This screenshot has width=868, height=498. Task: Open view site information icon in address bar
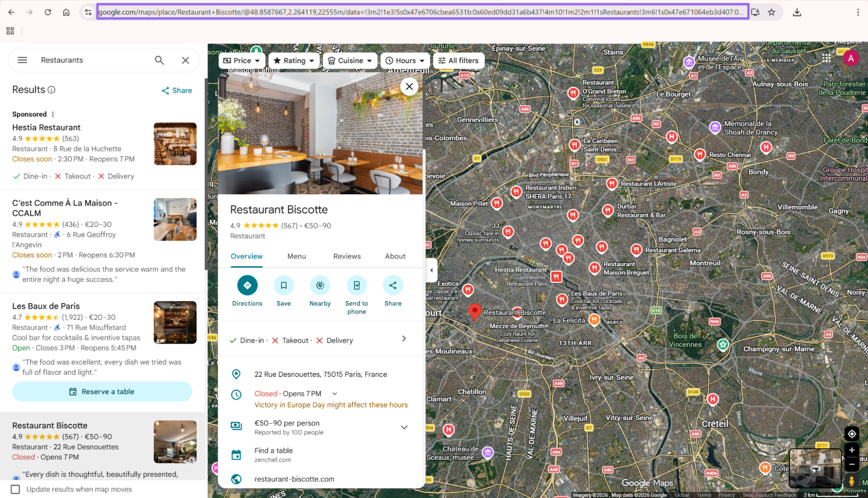(x=88, y=12)
